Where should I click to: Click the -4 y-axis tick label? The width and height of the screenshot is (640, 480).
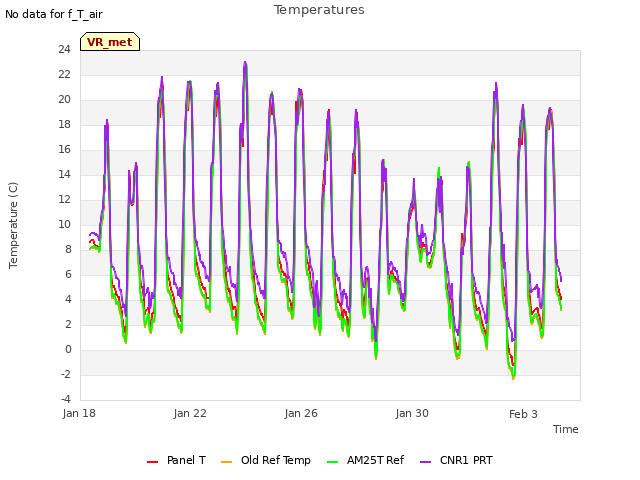point(66,399)
